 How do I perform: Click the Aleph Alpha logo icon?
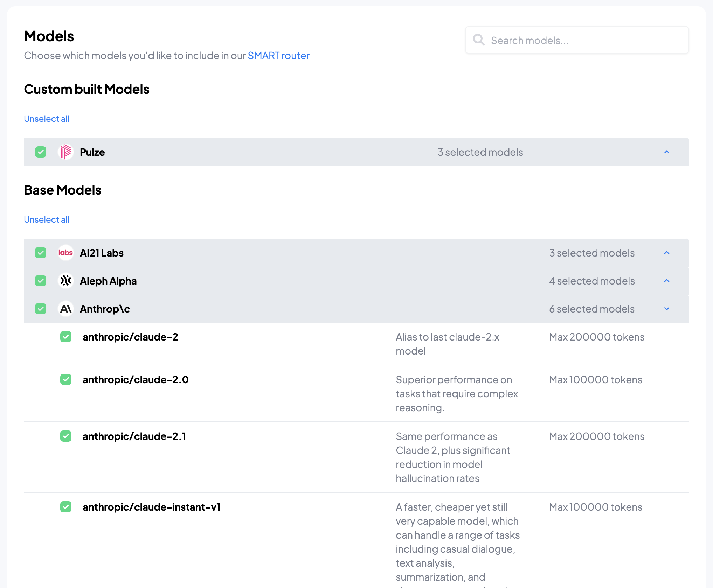click(x=65, y=281)
